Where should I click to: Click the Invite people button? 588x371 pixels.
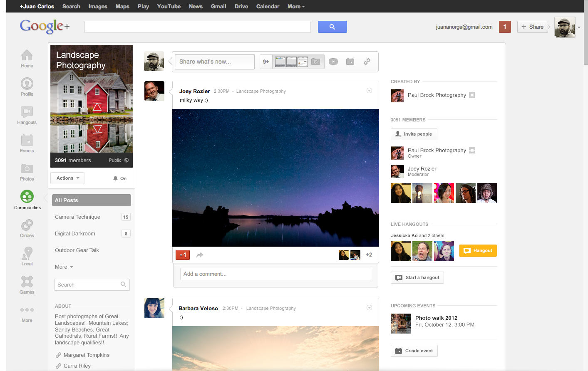click(414, 134)
